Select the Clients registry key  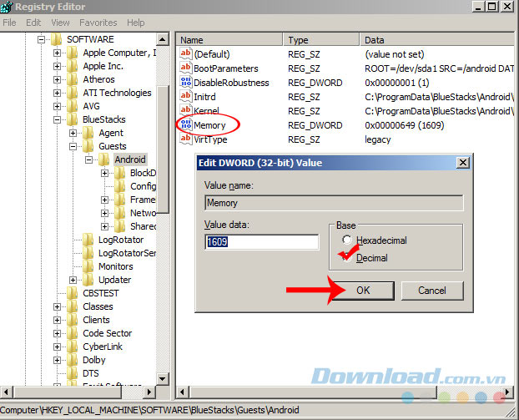coord(96,320)
